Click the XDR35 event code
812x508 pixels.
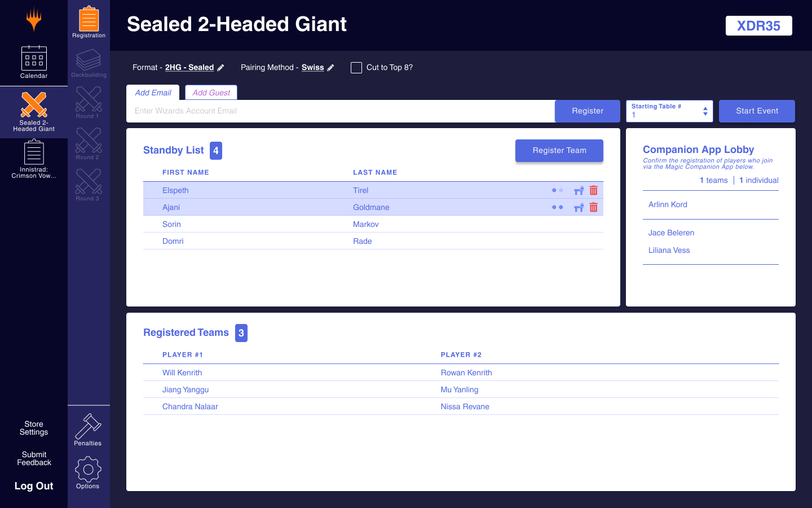click(x=759, y=25)
